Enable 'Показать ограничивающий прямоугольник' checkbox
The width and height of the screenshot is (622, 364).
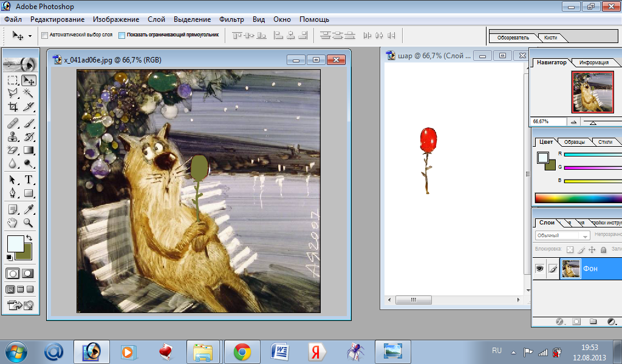click(x=122, y=35)
